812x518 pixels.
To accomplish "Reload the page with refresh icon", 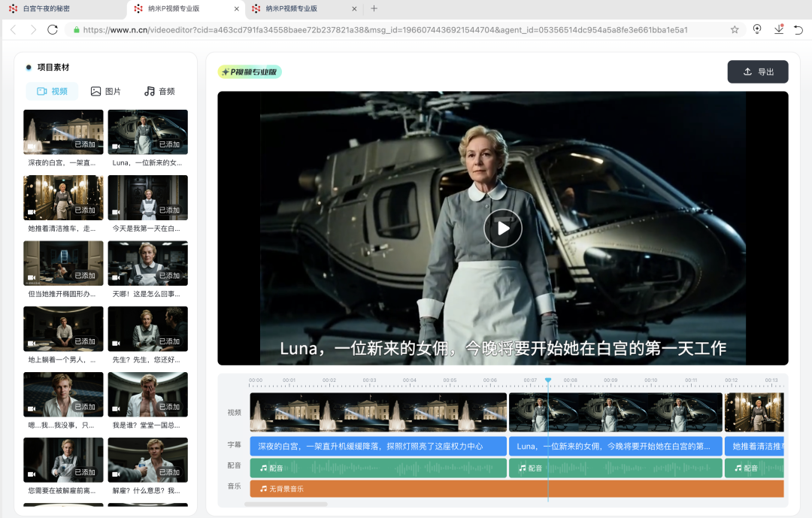I will pos(53,29).
